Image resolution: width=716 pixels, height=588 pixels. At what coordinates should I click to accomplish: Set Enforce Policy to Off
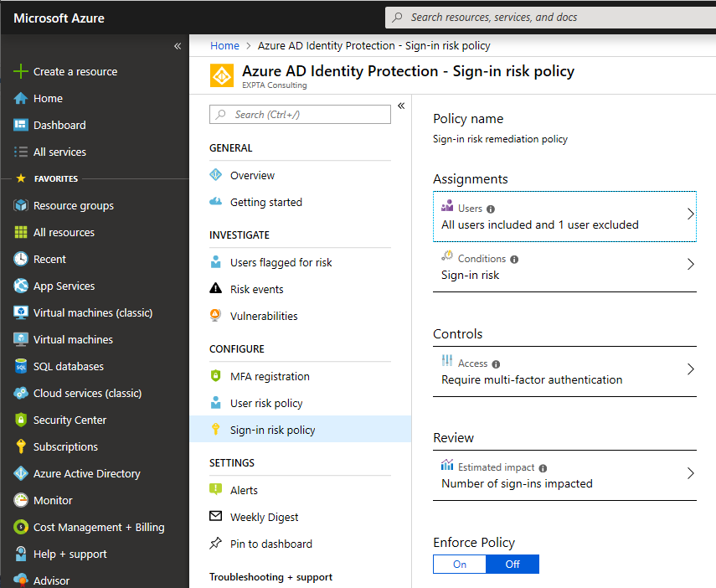513,565
